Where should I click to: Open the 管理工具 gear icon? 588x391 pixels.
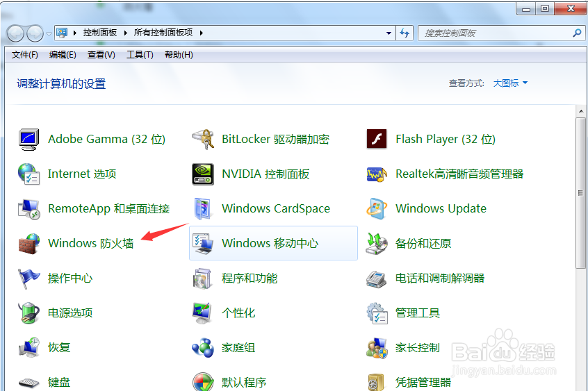377,313
